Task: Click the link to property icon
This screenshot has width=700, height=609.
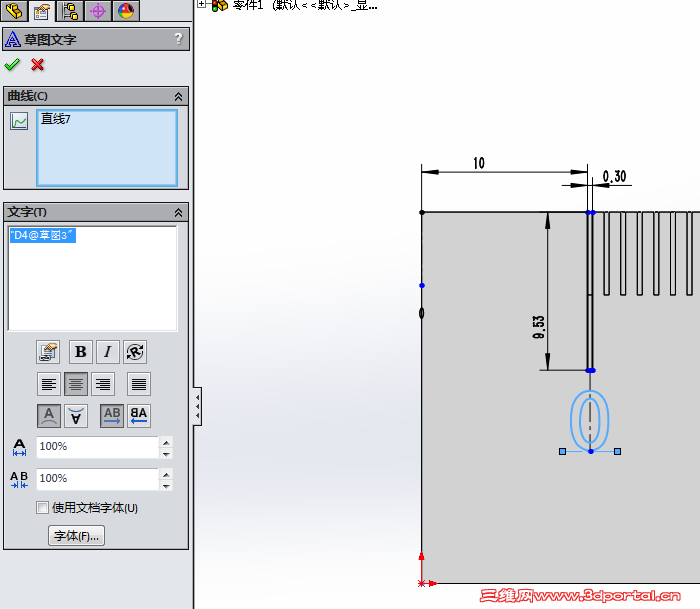Action: [x=48, y=352]
